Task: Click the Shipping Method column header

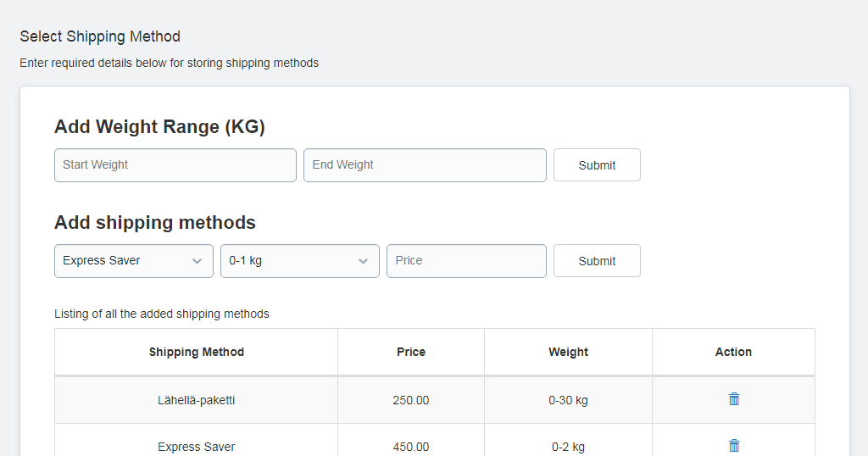Action: (196, 352)
